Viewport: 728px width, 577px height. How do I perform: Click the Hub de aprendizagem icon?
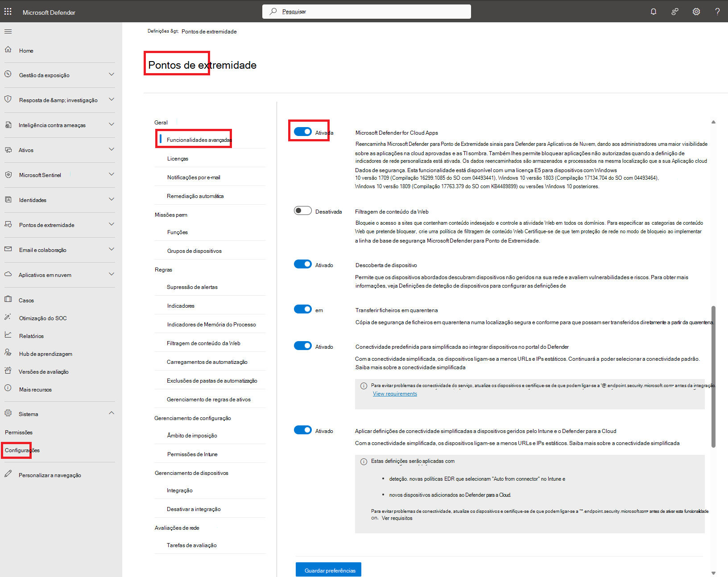coord(8,353)
